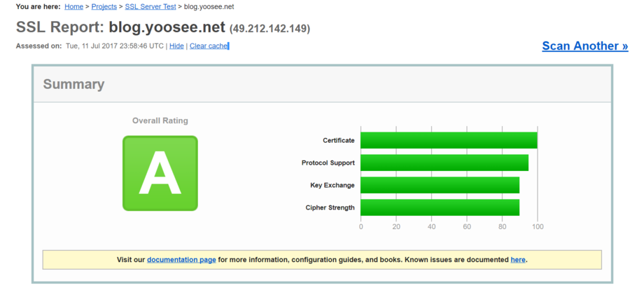
Task: Click the 'Certificate' chart label
Action: point(338,141)
